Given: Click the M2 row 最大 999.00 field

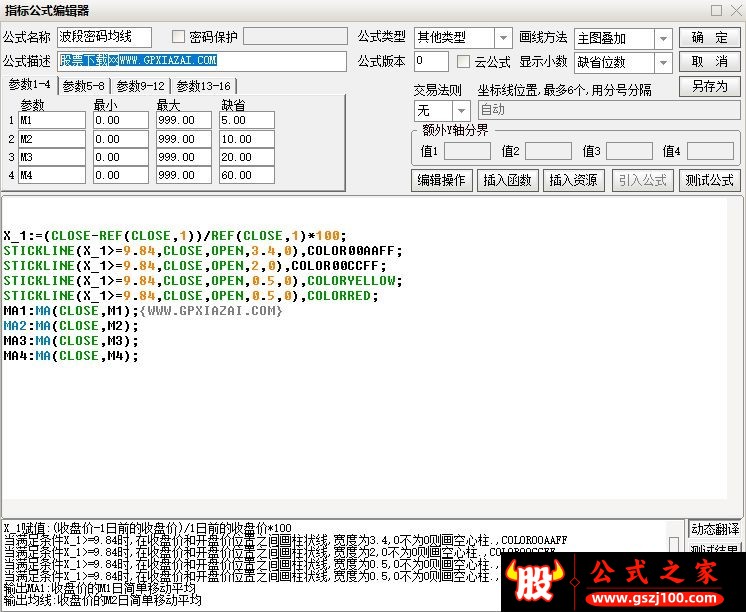Looking at the screenshot, I should tap(184, 139).
